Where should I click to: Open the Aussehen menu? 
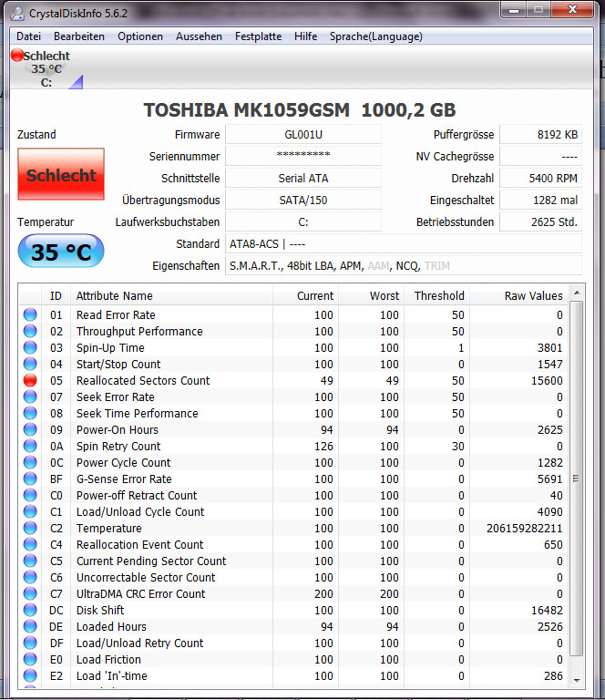199,36
